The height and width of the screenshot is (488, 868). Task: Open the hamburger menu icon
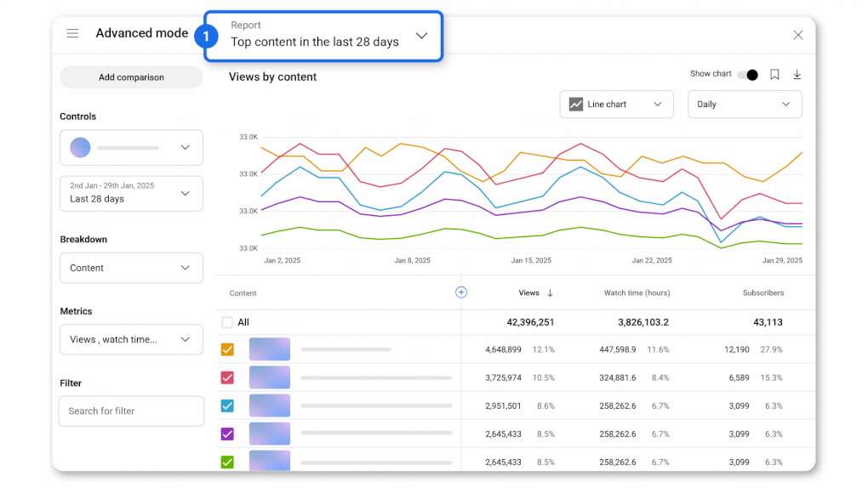pos(72,33)
